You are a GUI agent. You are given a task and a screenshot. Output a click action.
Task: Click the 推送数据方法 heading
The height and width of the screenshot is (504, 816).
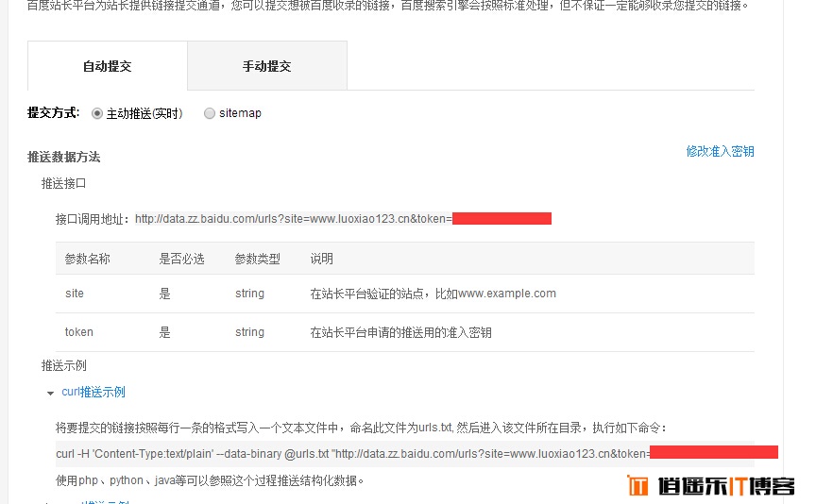click(64, 157)
